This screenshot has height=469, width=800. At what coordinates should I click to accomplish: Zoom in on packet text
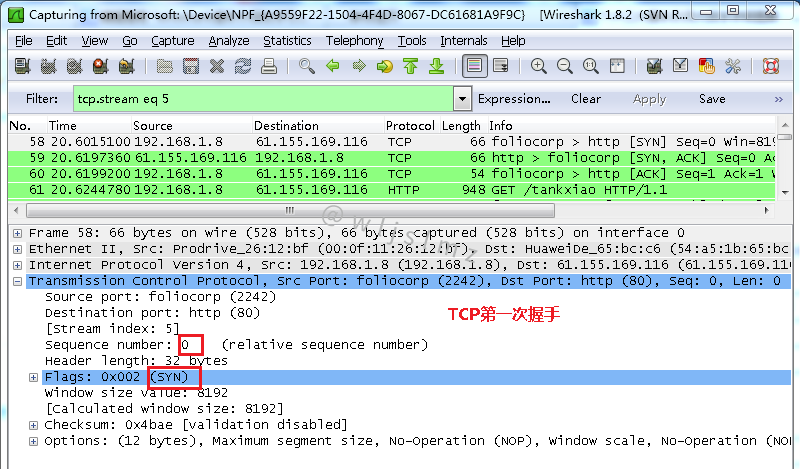539,66
